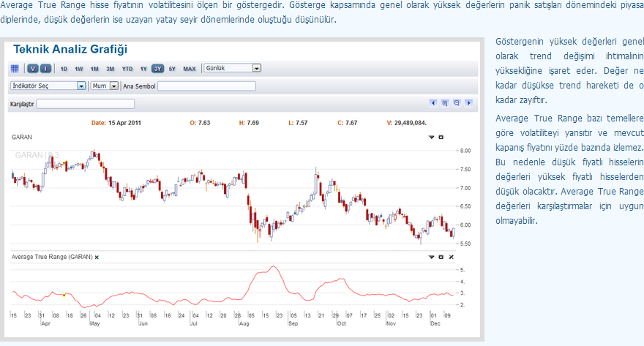Focus the Ana Sembol input field
This screenshot has width=644, height=346.
pos(206,86)
